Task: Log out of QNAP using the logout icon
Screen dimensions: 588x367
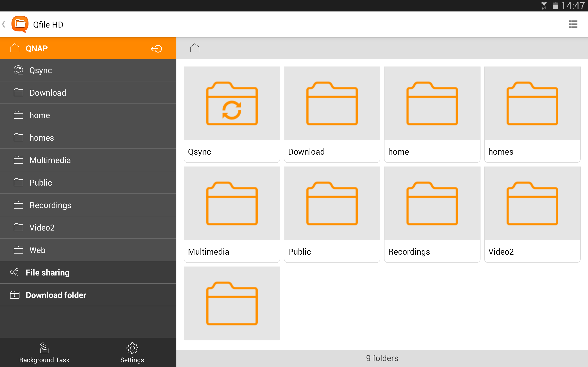Action: (x=156, y=48)
